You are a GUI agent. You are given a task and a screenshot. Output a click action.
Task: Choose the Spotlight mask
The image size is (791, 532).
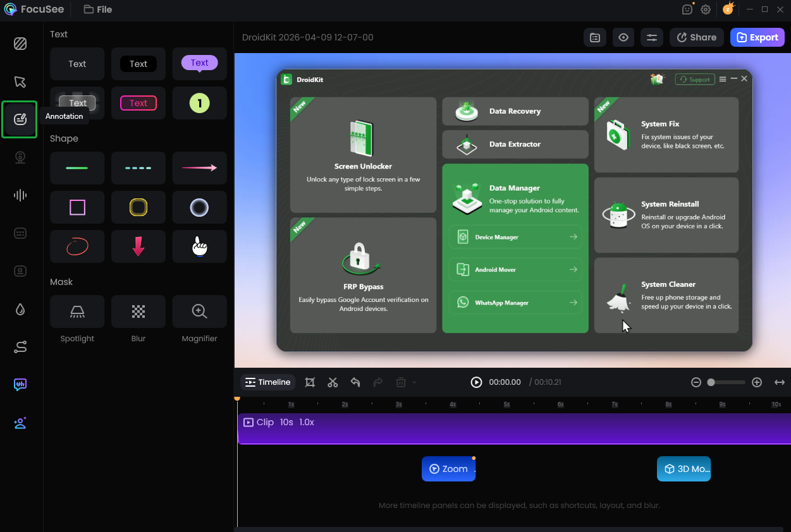point(77,311)
